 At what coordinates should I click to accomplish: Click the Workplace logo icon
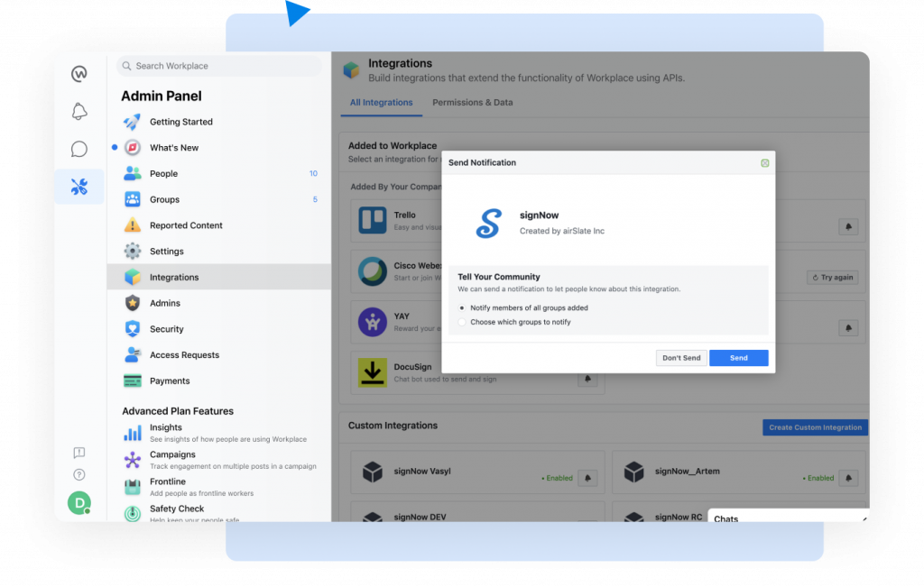click(x=79, y=74)
